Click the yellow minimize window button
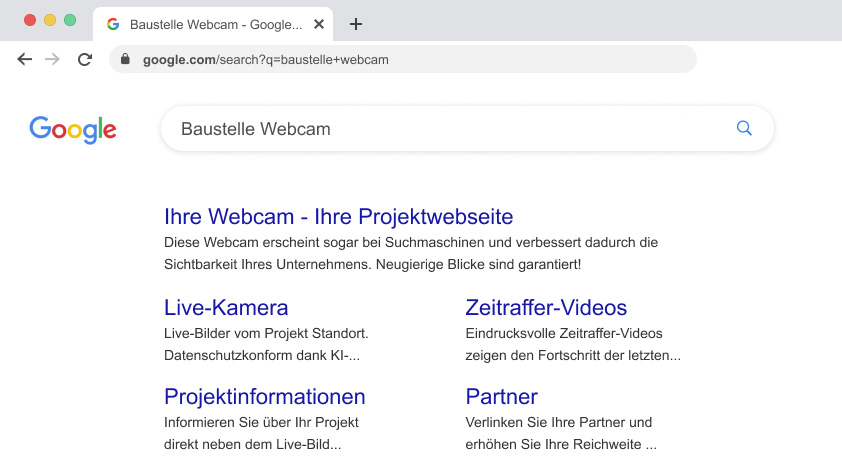Screen dimensions: 842x461 tap(50, 20)
